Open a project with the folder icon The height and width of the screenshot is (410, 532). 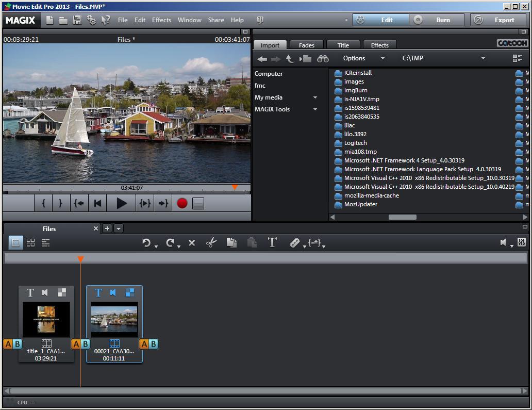(63, 20)
